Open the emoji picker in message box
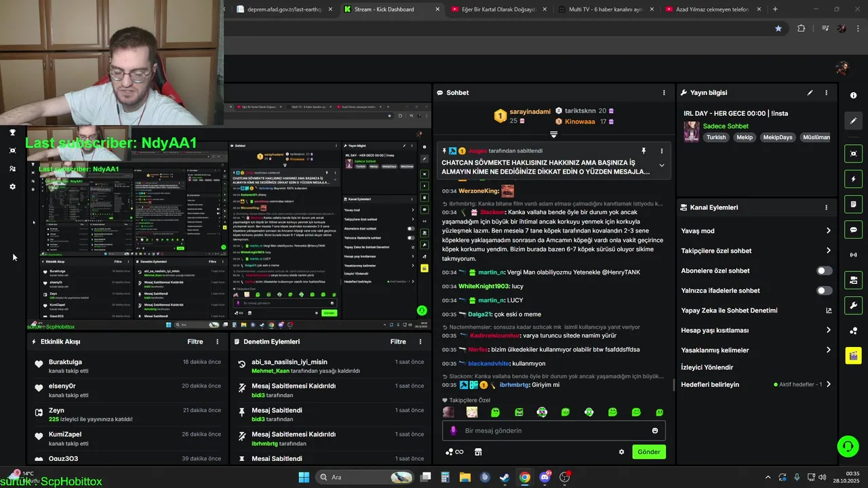Image resolution: width=868 pixels, height=488 pixels. [x=655, y=430]
